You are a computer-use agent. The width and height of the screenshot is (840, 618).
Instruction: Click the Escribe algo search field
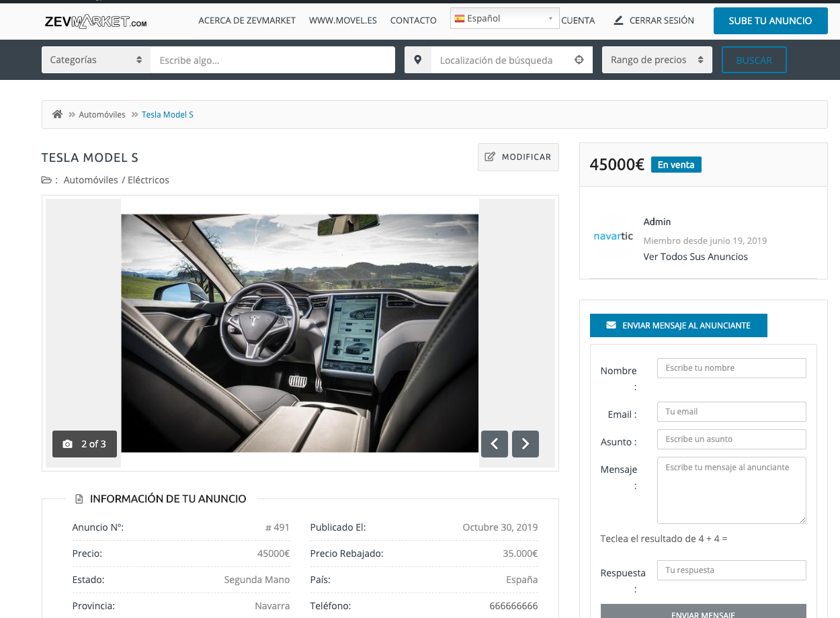coord(273,60)
